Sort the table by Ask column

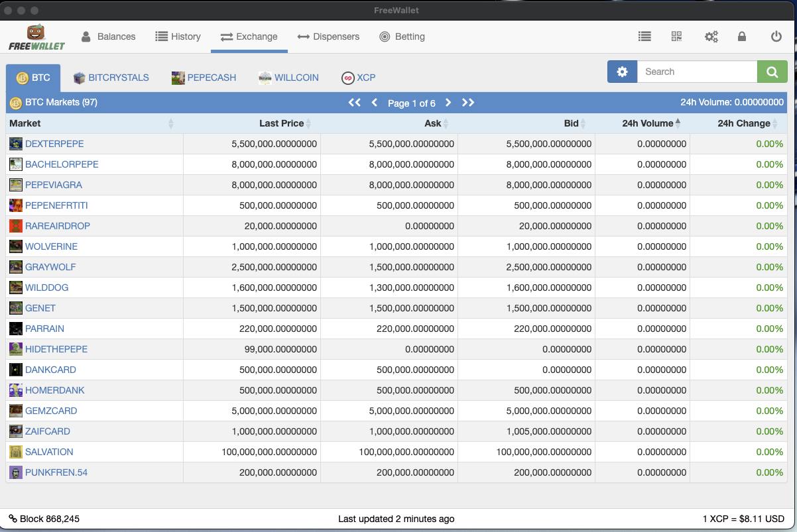389,123
